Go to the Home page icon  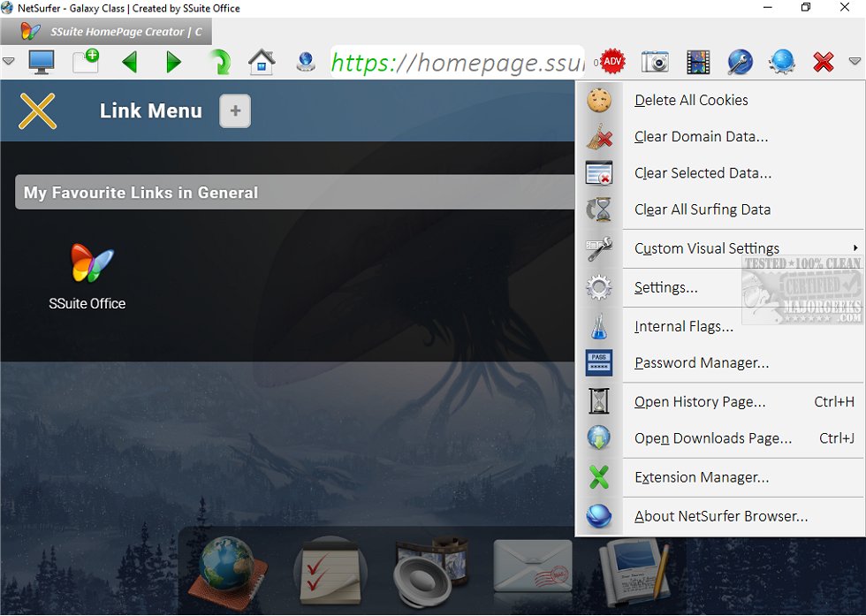[261, 62]
